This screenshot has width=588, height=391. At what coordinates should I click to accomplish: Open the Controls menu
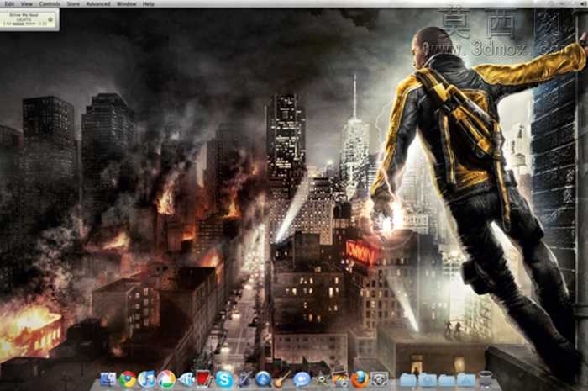[50, 3]
